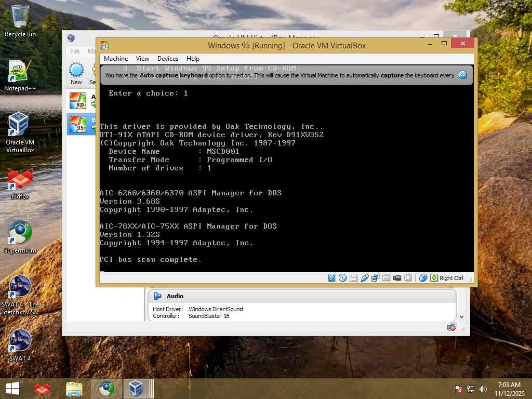
Task: Click the r3dfox taskbar icon
Action: 42,389
